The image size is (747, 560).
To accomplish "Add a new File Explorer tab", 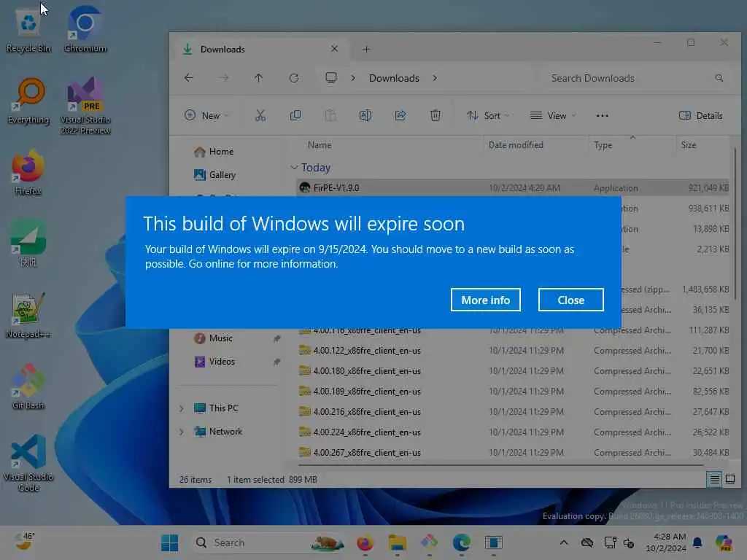I will pyautogui.click(x=366, y=49).
